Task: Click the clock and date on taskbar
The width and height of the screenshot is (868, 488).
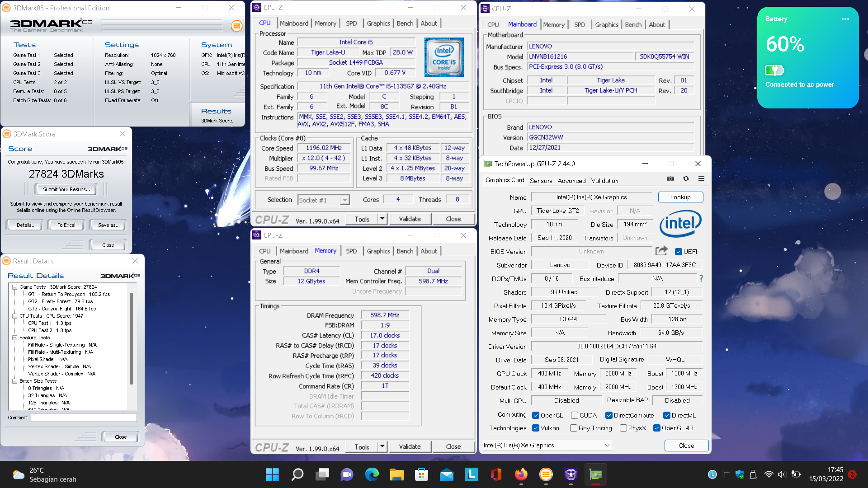Action: 826,474
